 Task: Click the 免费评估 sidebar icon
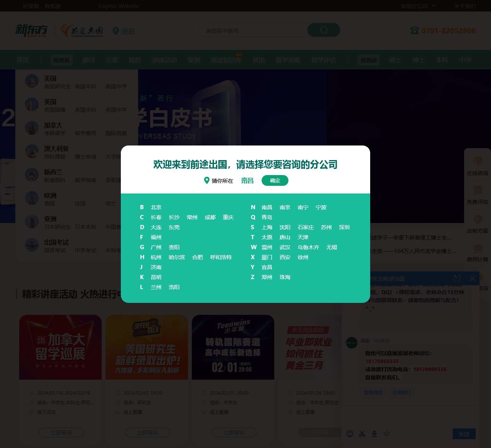tap(478, 190)
